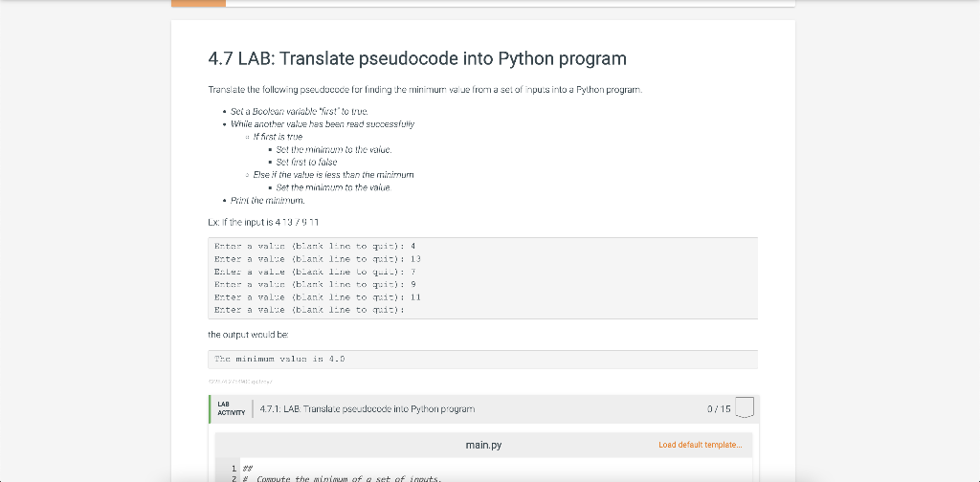Click the sample input line ending in 9
980x482 pixels.
316,284
